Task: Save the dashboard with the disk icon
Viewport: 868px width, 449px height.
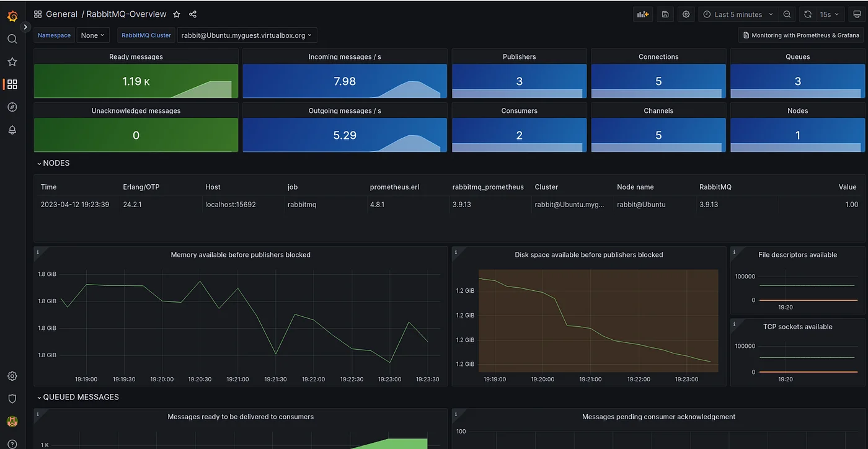Action: [x=665, y=14]
